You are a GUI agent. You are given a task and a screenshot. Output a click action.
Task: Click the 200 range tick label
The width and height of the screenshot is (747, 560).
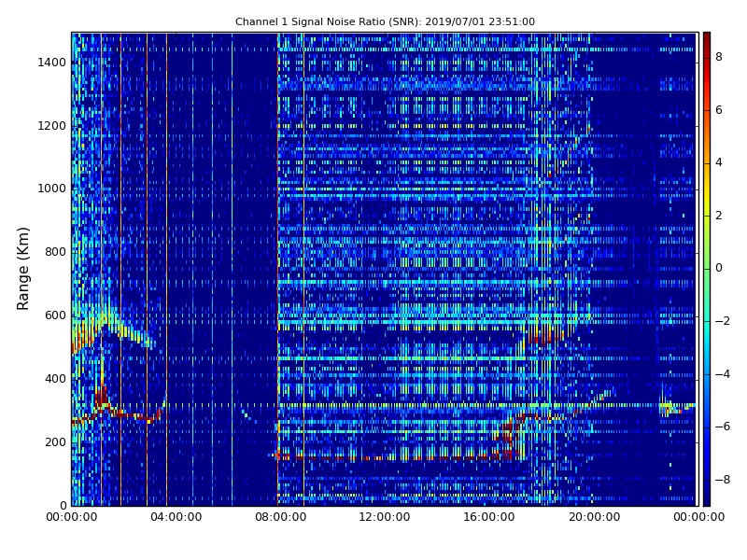(55, 441)
